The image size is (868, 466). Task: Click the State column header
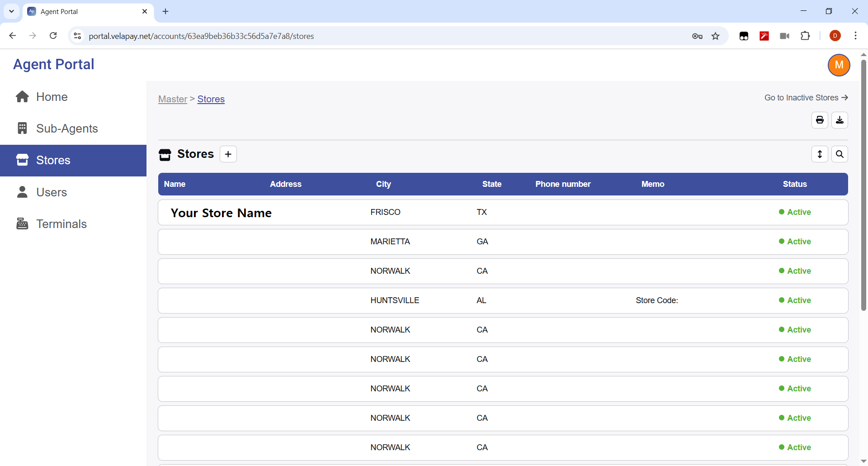pyautogui.click(x=492, y=184)
